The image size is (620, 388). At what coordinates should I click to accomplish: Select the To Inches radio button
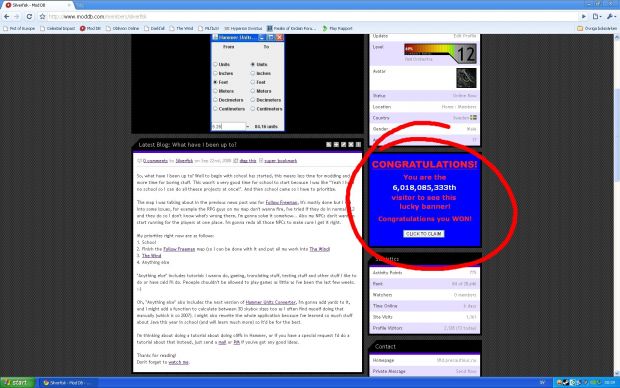pos(253,73)
